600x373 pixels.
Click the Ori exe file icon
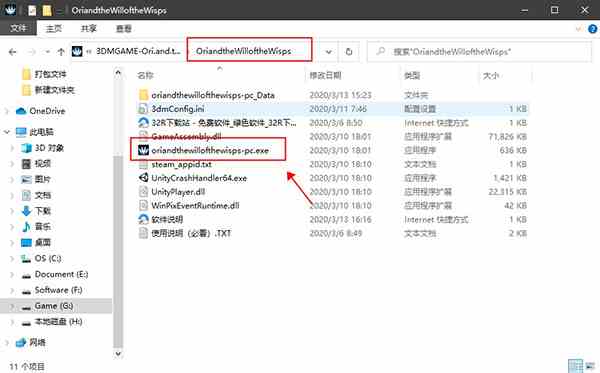click(x=143, y=150)
